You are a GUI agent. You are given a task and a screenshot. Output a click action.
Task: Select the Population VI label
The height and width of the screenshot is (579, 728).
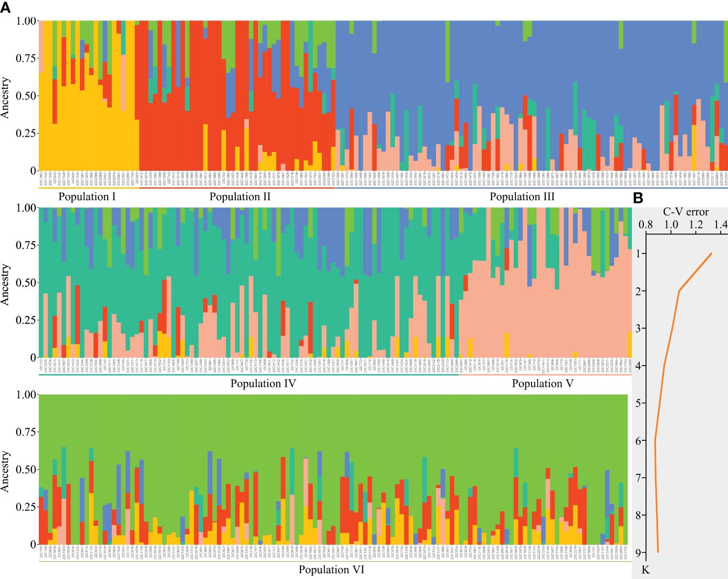coord(331,570)
